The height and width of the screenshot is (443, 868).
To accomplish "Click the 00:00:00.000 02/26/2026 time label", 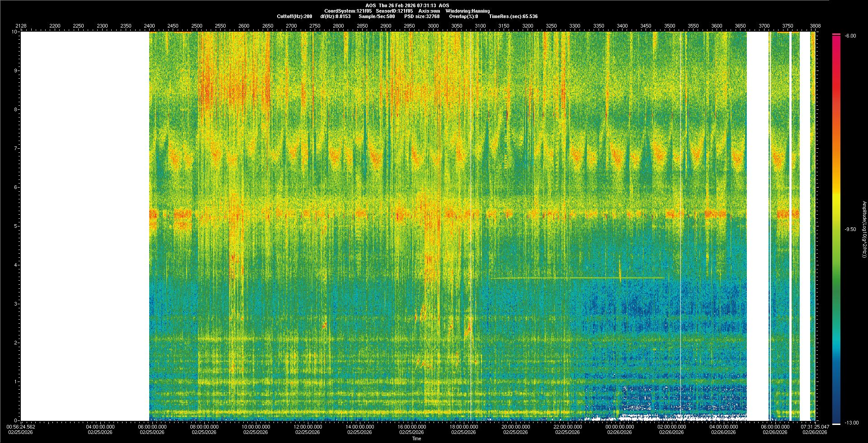I will [x=619, y=429].
